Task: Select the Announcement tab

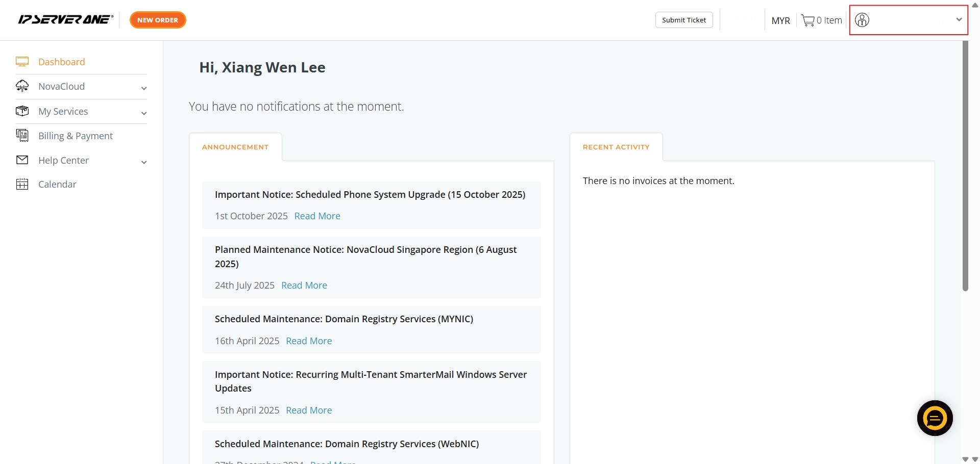Action: [235, 147]
